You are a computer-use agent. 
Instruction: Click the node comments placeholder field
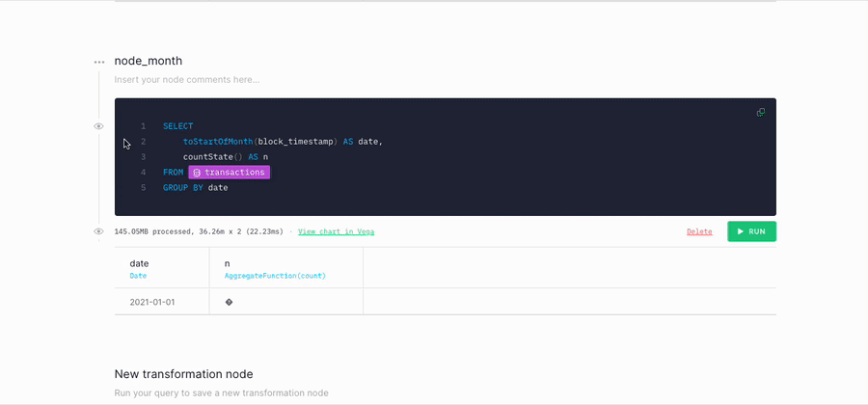coord(186,79)
